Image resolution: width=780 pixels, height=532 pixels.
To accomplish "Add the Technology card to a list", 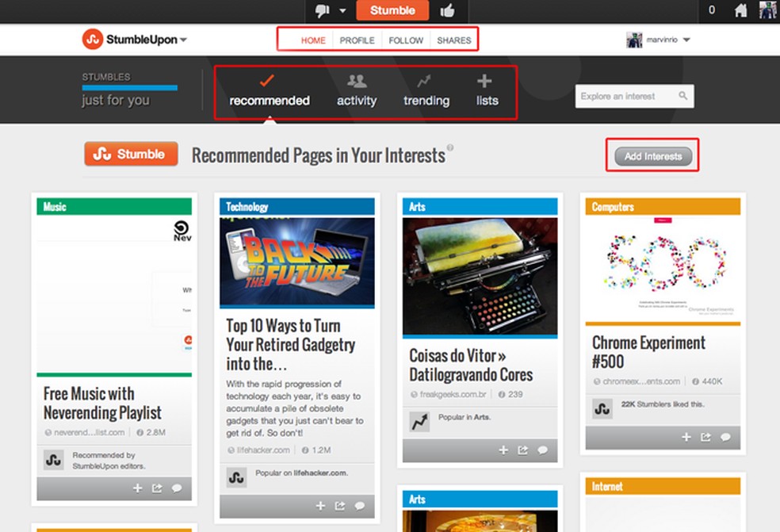I will 321,506.
